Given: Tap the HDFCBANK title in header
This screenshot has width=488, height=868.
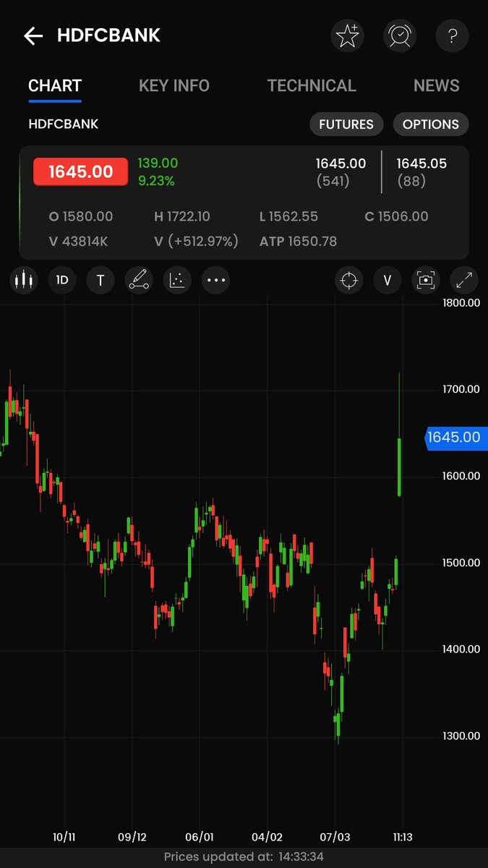Looking at the screenshot, I should coord(109,35).
